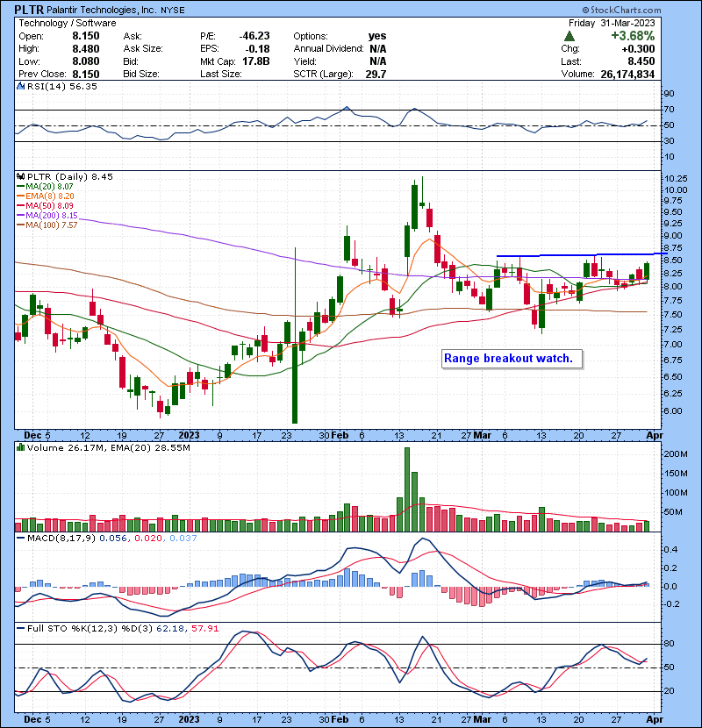This screenshot has height=728, width=702.
Task: Click the Prev Close 8.150 value
Action: (86, 75)
